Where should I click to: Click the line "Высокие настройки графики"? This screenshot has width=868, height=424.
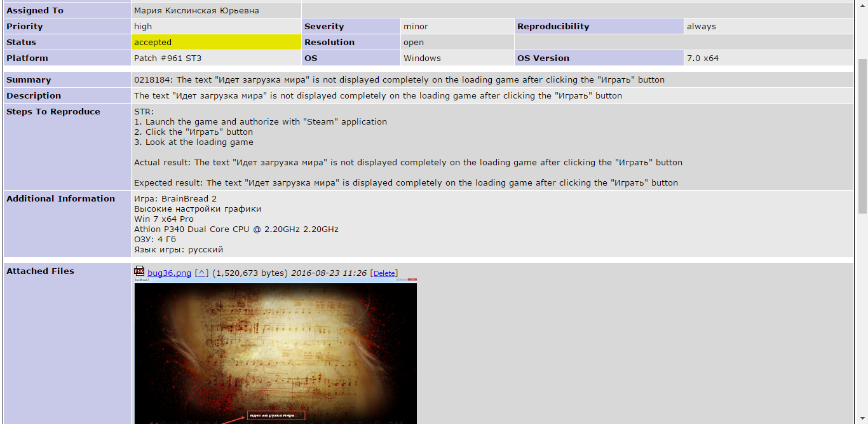coord(198,209)
